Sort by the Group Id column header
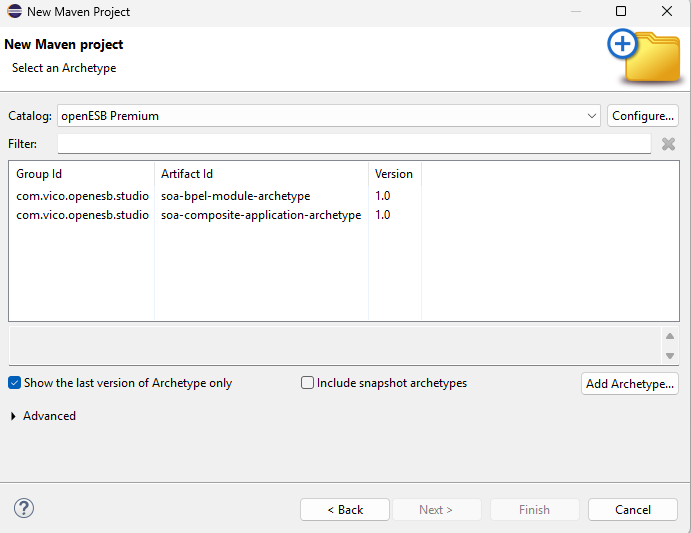Viewport: 691px width, 533px height. coord(82,174)
